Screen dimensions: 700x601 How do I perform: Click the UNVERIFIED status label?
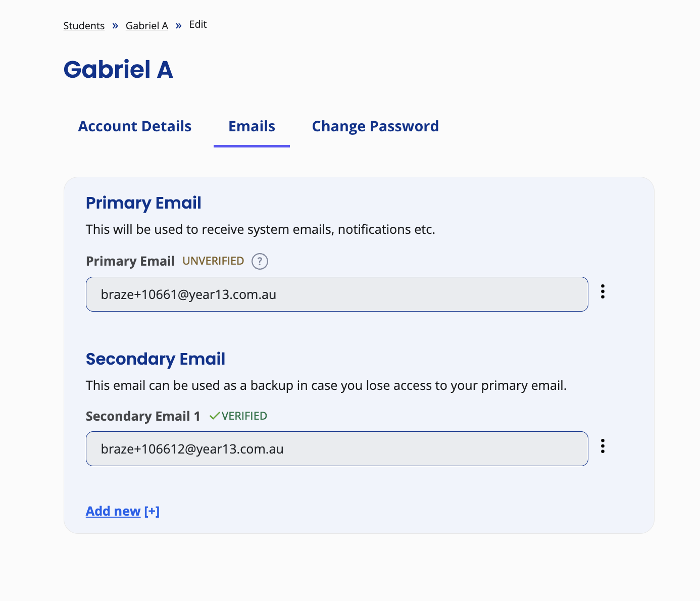[213, 261]
